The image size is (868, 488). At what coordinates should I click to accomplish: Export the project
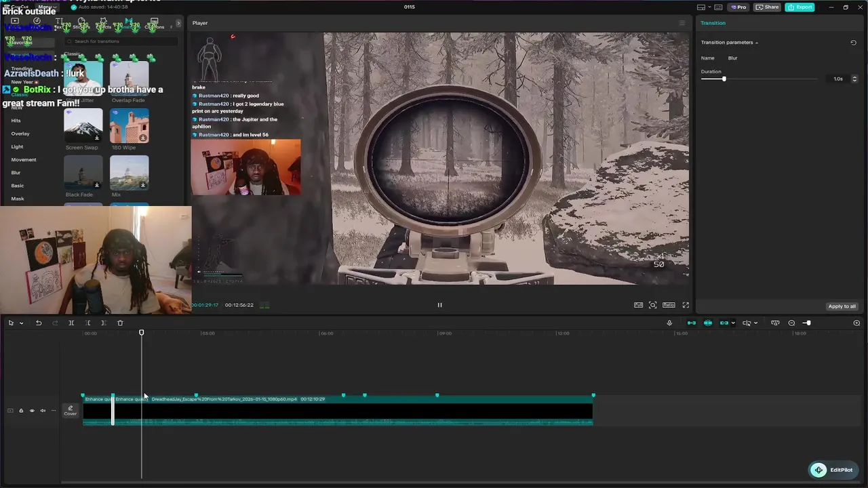tap(800, 7)
